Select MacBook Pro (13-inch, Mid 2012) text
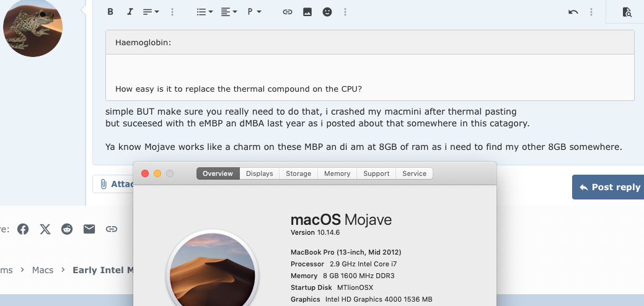This screenshot has width=644, height=306. pyautogui.click(x=346, y=252)
